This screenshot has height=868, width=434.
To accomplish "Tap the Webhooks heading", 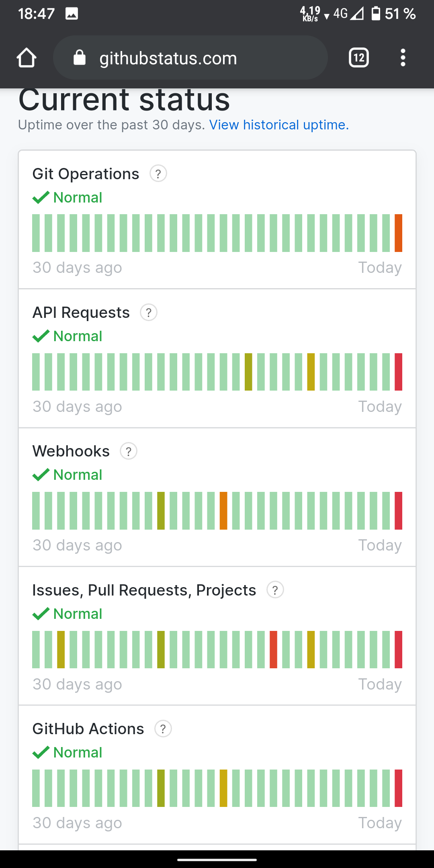I will [71, 451].
